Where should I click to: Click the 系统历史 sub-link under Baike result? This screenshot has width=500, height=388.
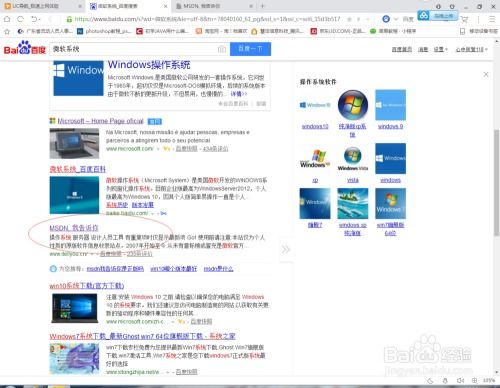pos(117,205)
